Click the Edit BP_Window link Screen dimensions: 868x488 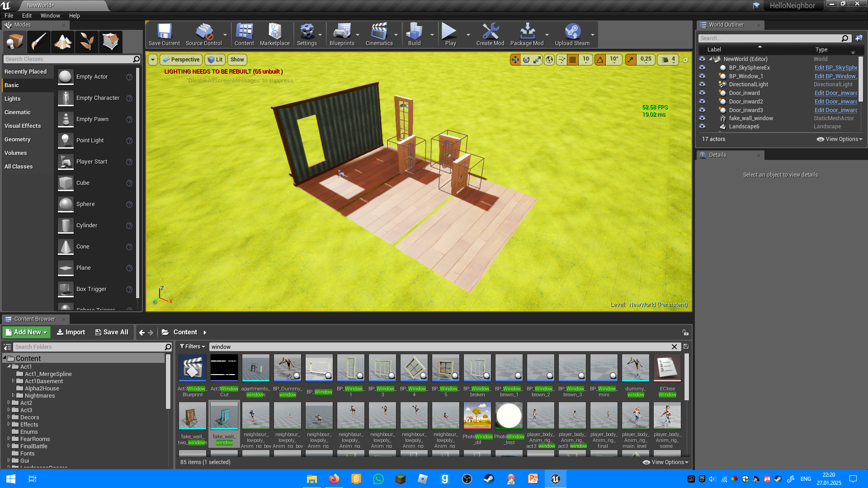coord(835,76)
